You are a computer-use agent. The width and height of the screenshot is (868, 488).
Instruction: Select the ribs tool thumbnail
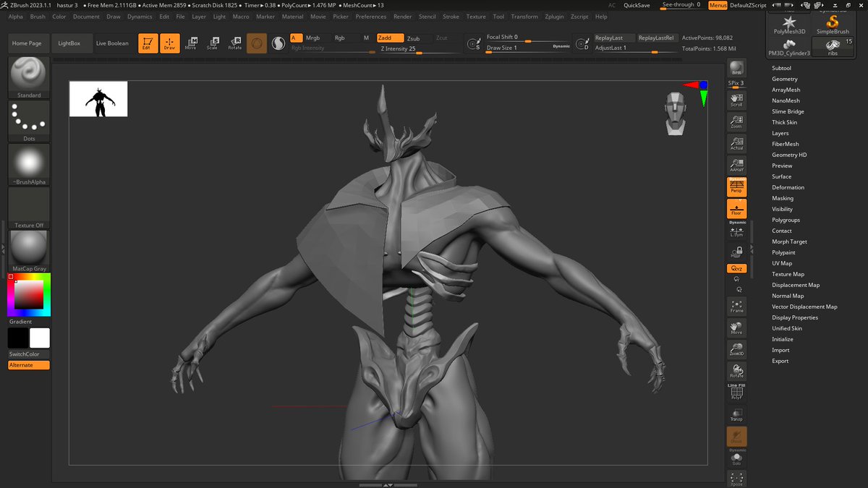click(833, 47)
